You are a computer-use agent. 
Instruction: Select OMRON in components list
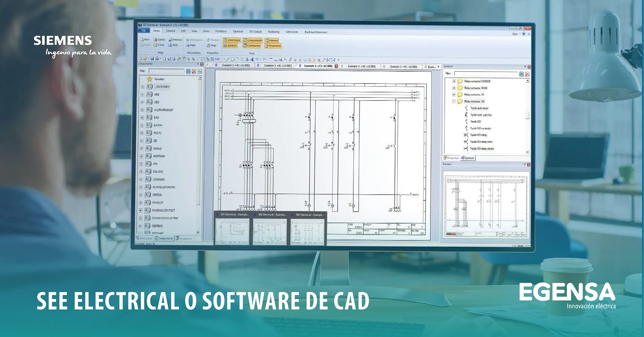(157, 195)
